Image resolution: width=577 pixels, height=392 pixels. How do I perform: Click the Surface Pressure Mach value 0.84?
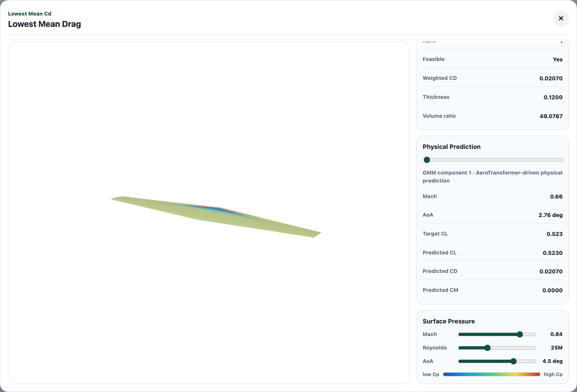[x=556, y=334]
